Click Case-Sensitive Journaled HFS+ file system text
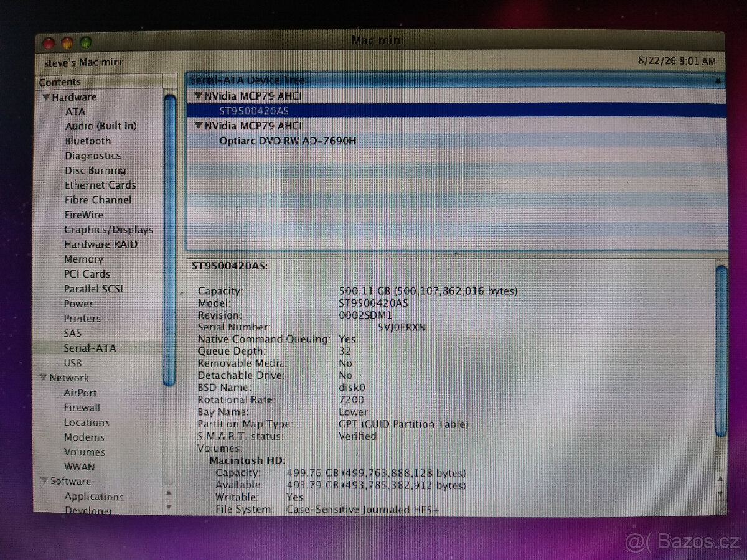Image resolution: width=747 pixels, height=560 pixels. (x=362, y=510)
